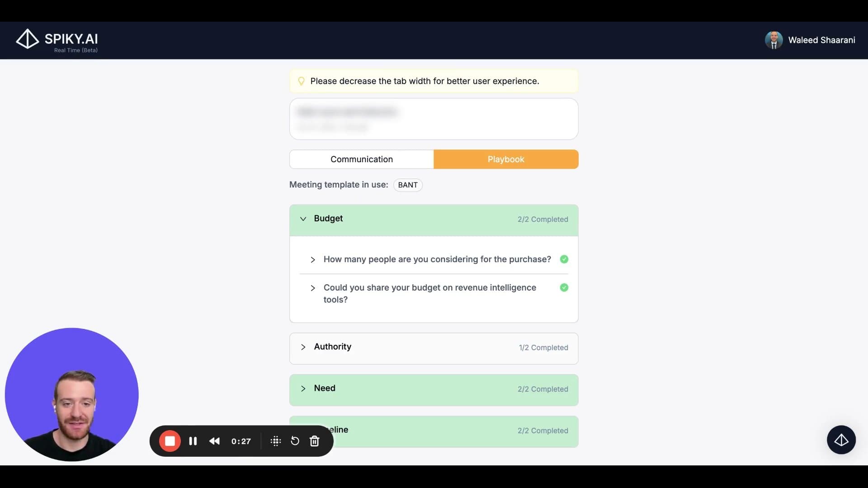The image size is (868, 488).
Task: Click the Spiky.AI logo icon
Action: coord(27,39)
